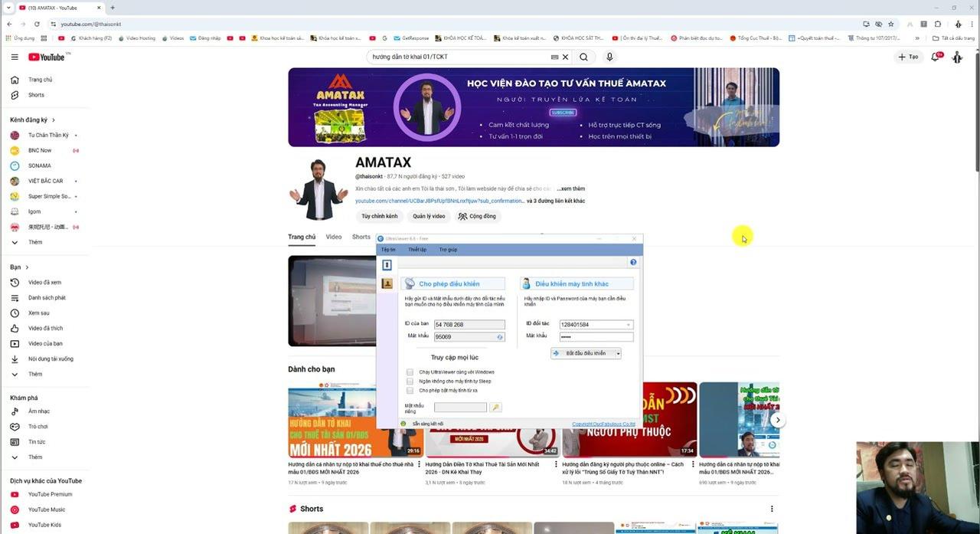Expand the ID đối tác dropdown
The image size is (980, 534).
pyautogui.click(x=629, y=325)
